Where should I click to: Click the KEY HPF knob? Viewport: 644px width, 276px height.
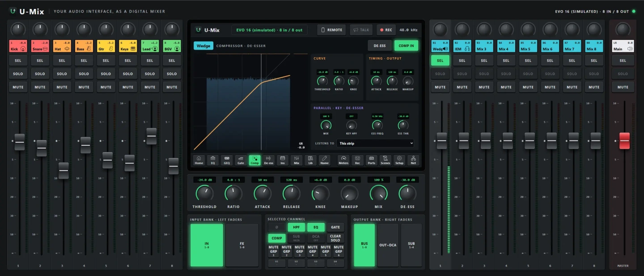tap(352, 125)
